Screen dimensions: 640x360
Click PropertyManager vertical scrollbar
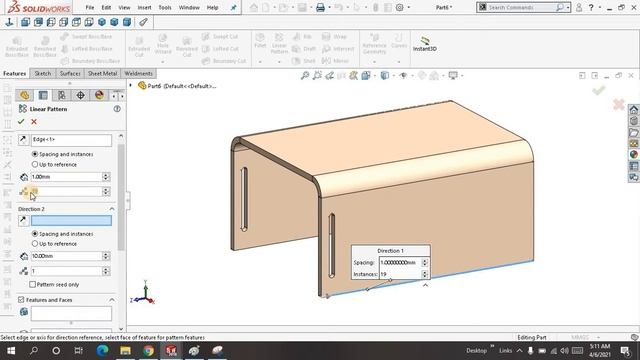tap(121, 197)
